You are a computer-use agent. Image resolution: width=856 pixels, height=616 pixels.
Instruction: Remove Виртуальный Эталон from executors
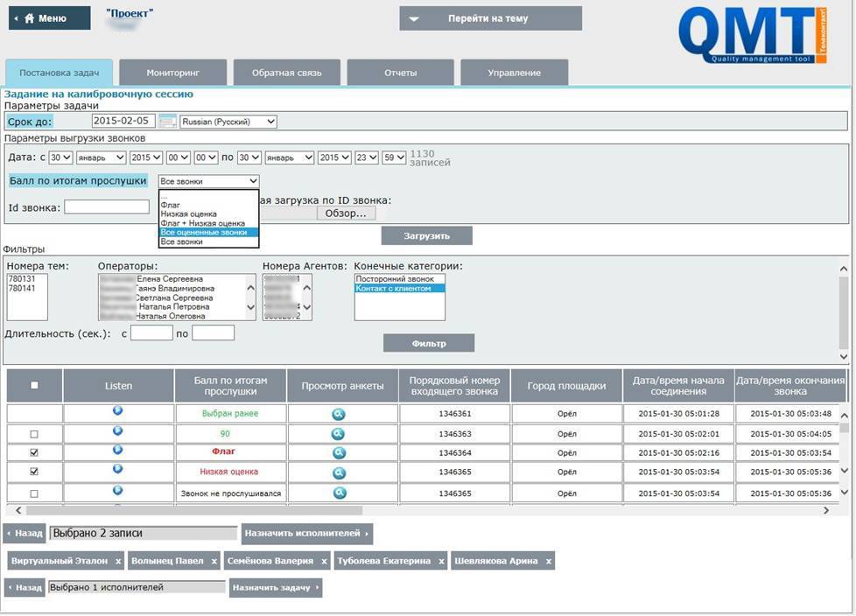point(118,562)
